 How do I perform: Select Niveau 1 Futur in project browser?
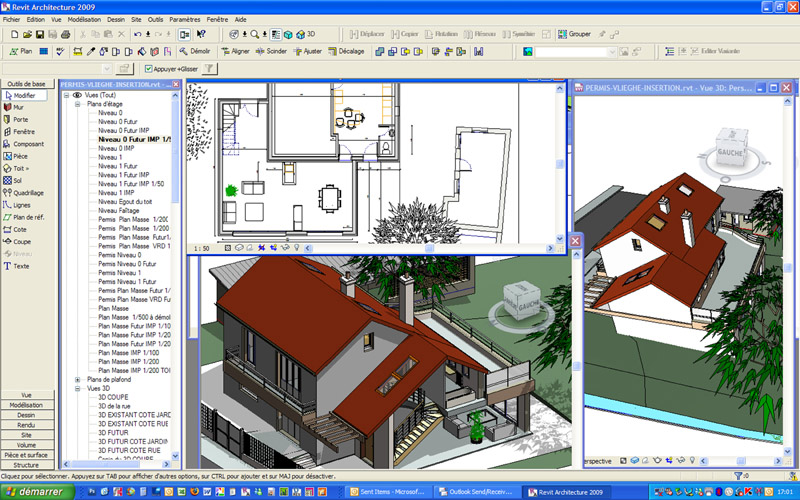pyautogui.click(x=118, y=166)
